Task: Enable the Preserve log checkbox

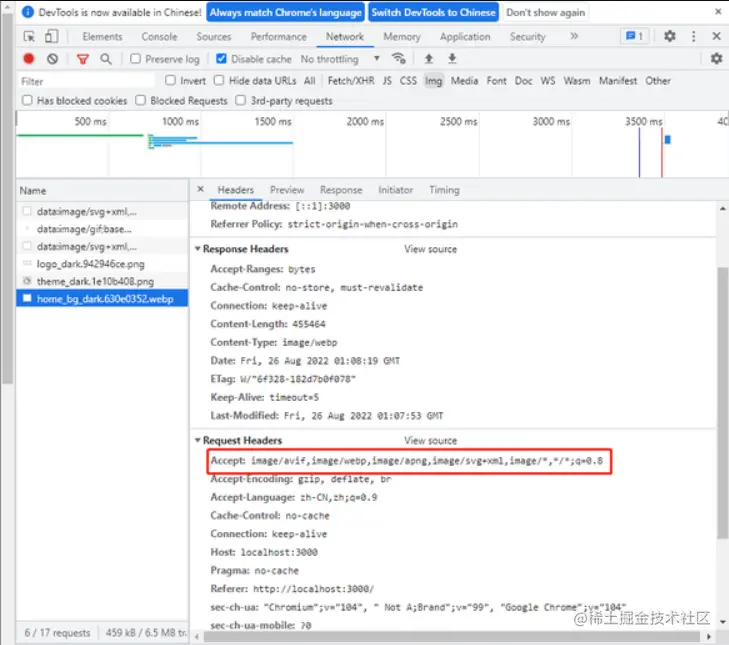Action: 135,59
